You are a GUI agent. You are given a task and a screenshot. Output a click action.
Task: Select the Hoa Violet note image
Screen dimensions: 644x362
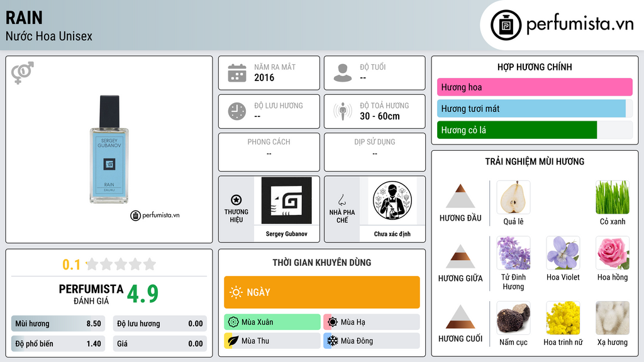563,253
